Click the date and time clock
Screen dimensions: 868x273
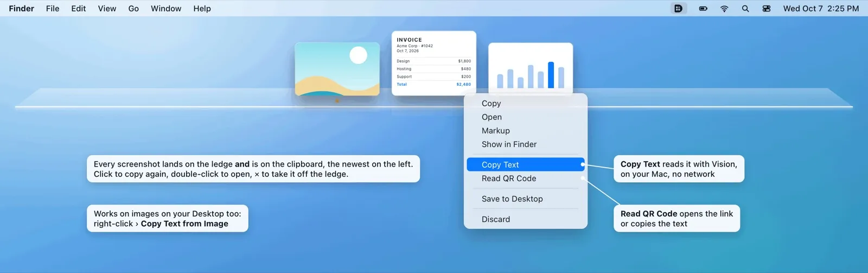[x=821, y=9]
